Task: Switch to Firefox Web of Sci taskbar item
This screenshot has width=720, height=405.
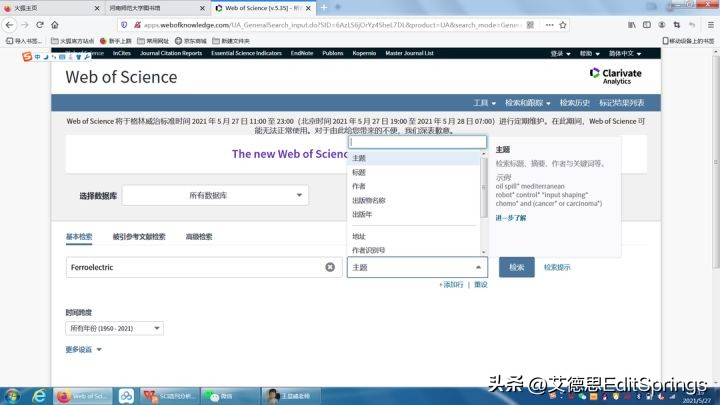Action: point(83,396)
